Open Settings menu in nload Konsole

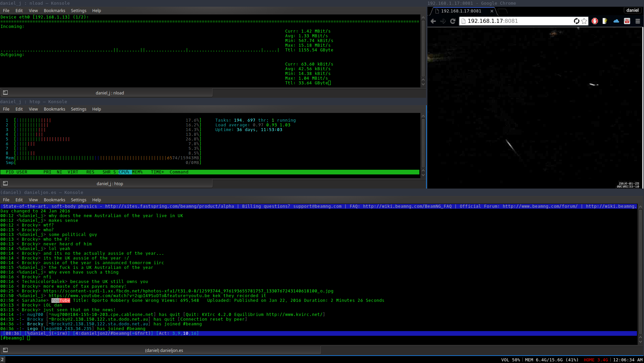79,11
